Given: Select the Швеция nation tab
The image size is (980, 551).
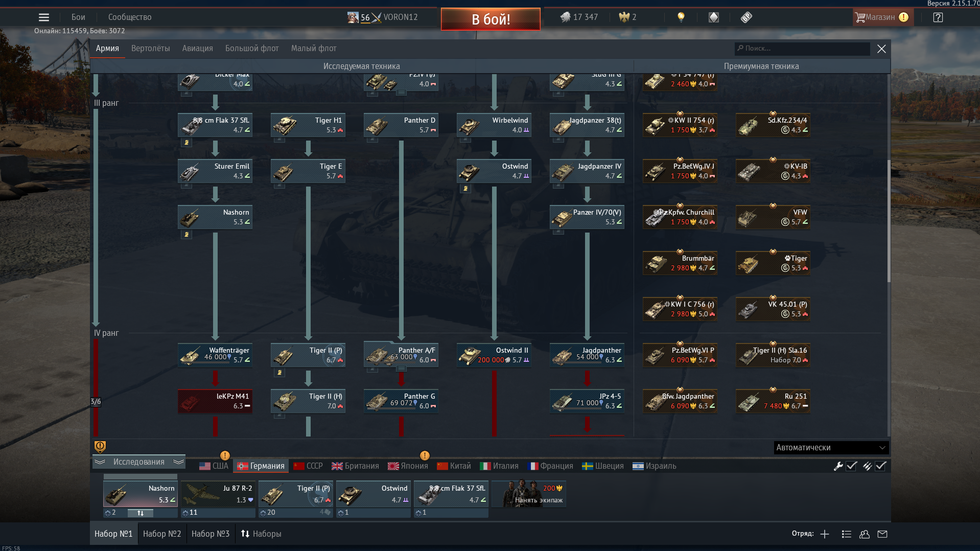Looking at the screenshot, I should coord(603,466).
